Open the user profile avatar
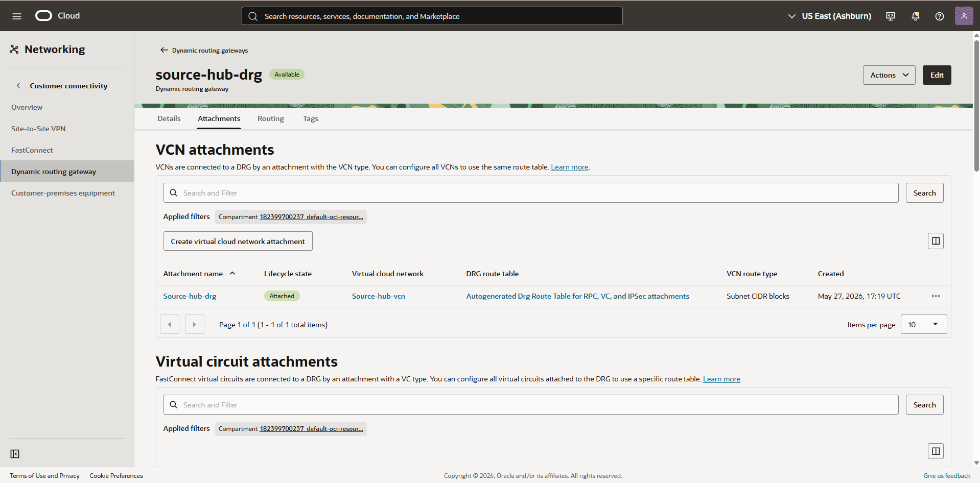This screenshot has width=980, height=483. tap(964, 16)
